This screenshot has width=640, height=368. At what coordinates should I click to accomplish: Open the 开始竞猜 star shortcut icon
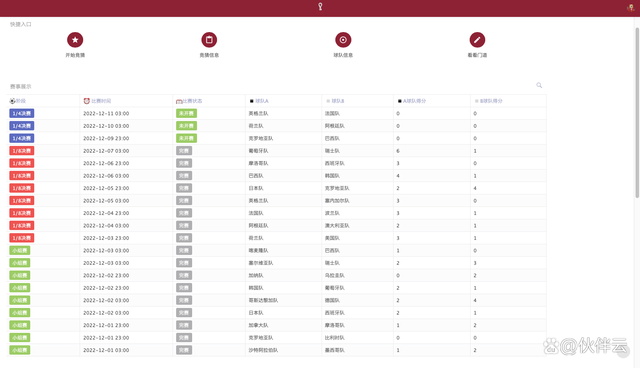75,40
